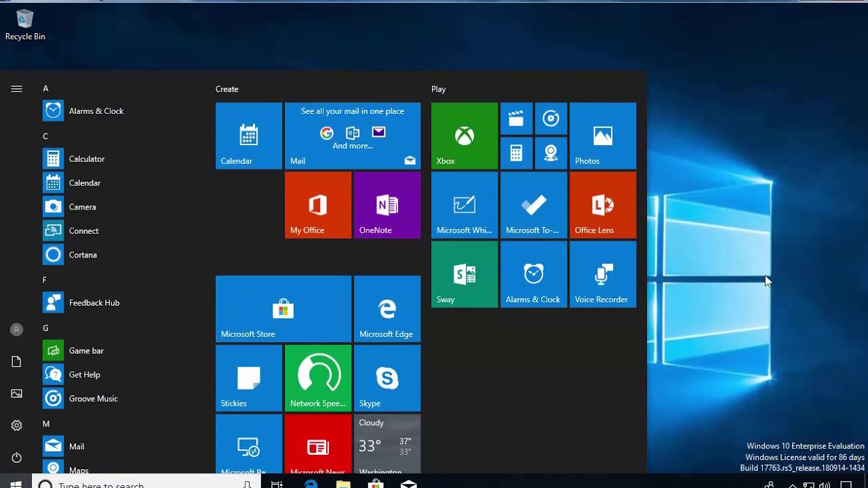Launch the Office Lens tile
This screenshot has width=868, height=488.
[x=603, y=205]
